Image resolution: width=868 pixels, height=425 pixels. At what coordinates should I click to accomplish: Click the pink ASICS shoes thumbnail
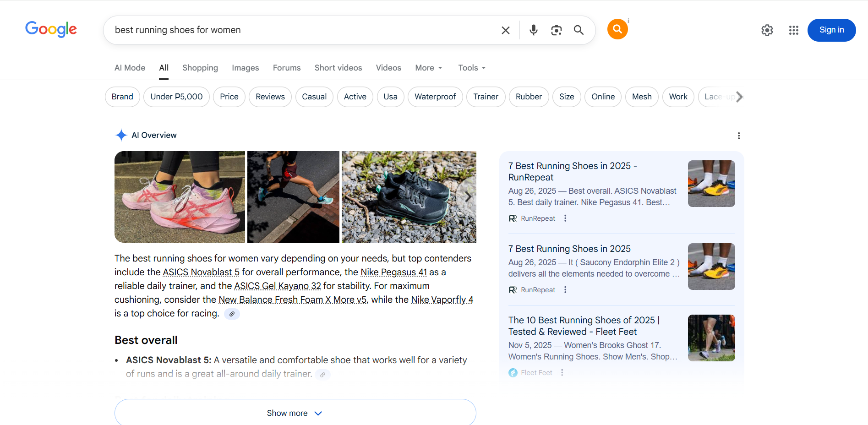pos(180,197)
